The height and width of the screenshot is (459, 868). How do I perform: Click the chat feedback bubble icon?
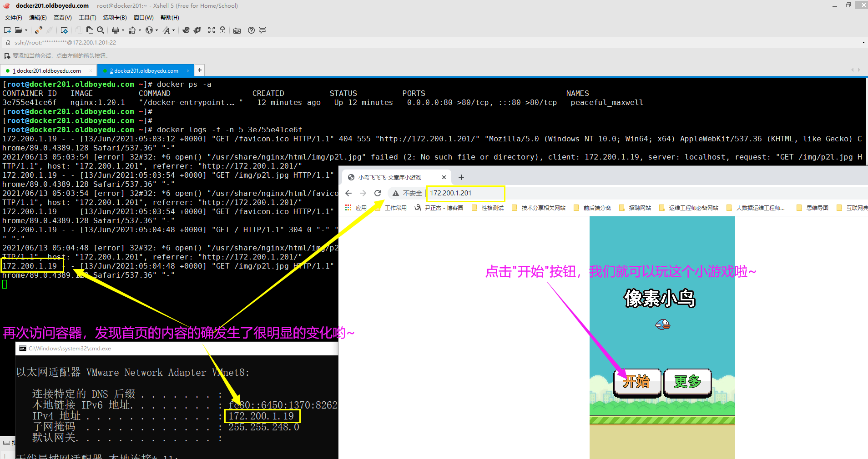point(262,30)
